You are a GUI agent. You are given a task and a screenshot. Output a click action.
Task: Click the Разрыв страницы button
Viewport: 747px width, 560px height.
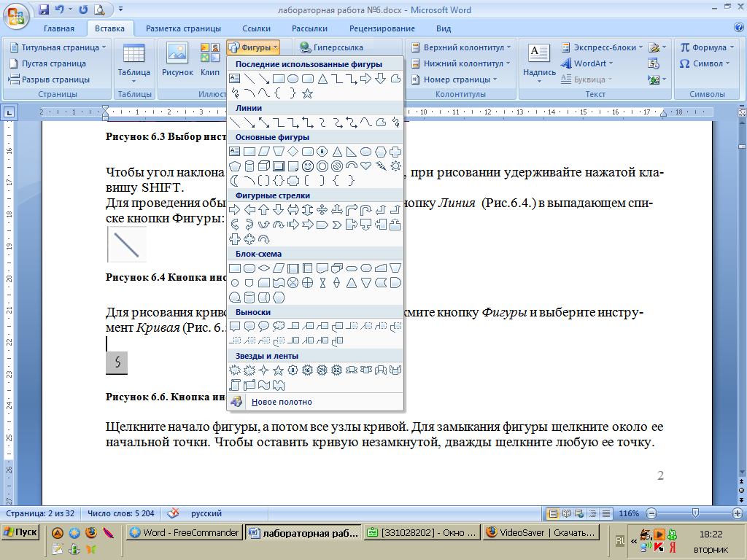[x=49, y=79]
